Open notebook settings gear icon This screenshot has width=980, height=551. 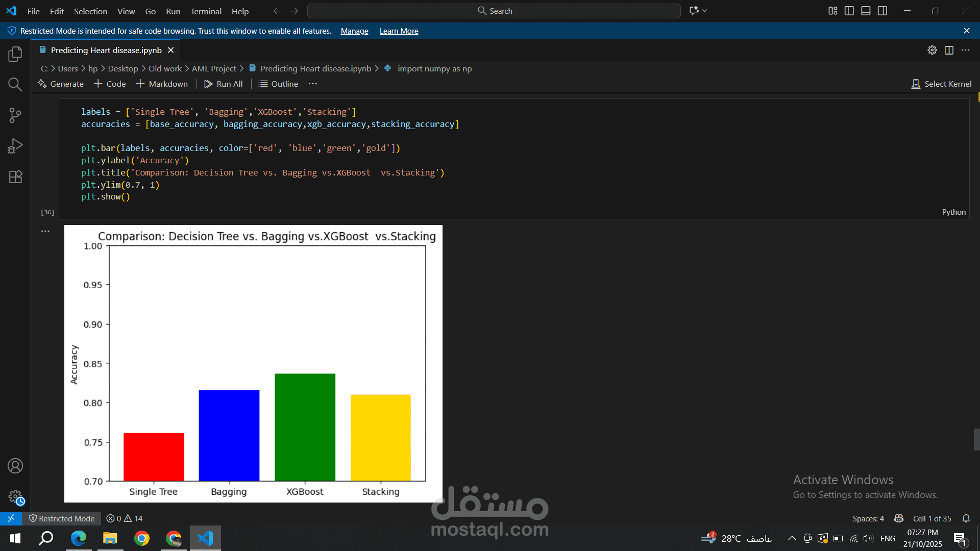coord(932,50)
